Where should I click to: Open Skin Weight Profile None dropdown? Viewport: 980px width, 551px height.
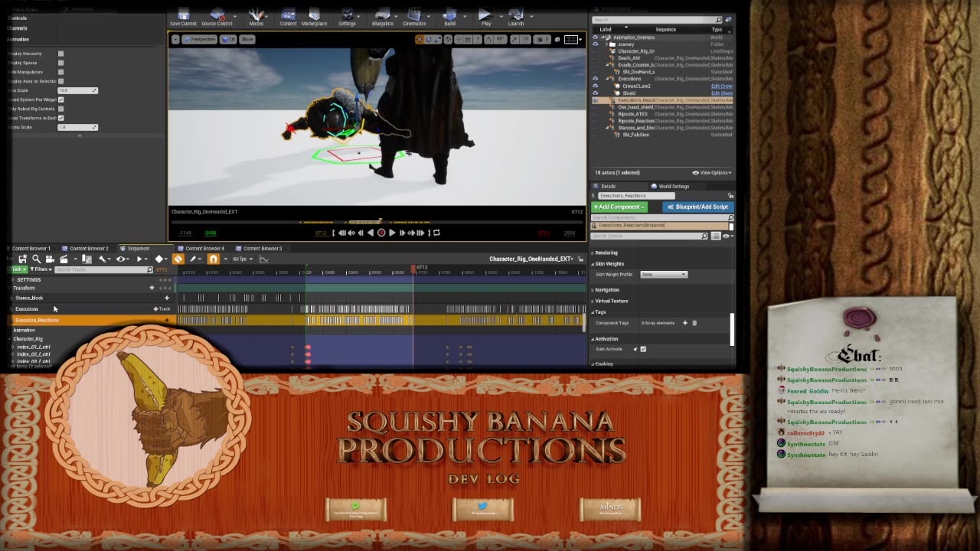pos(664,274)
